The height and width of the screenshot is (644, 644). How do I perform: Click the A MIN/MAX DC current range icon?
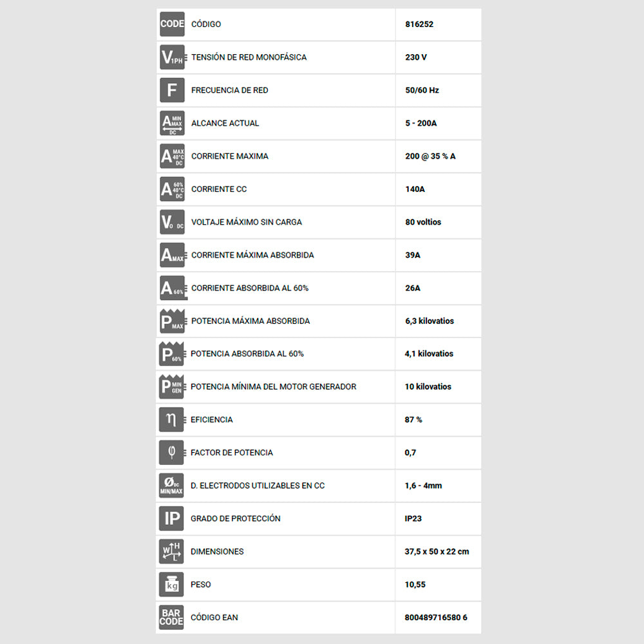click(x=172, y=123)
